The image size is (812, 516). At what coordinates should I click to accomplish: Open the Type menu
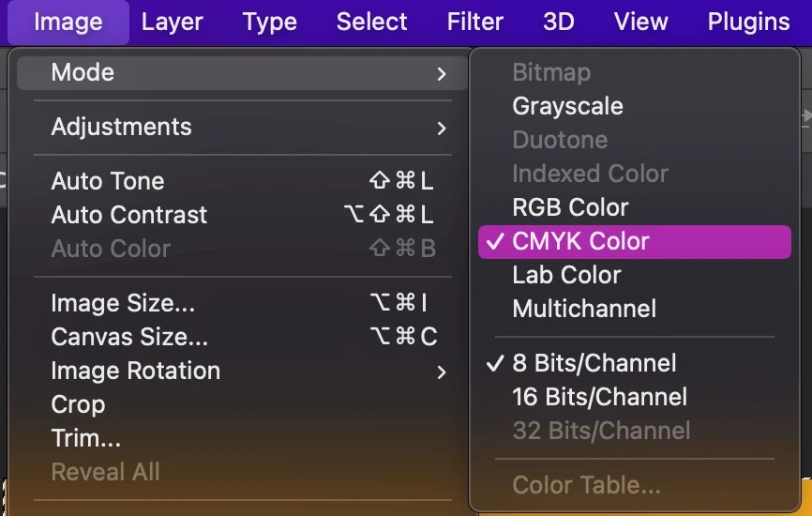click(269, 22)
